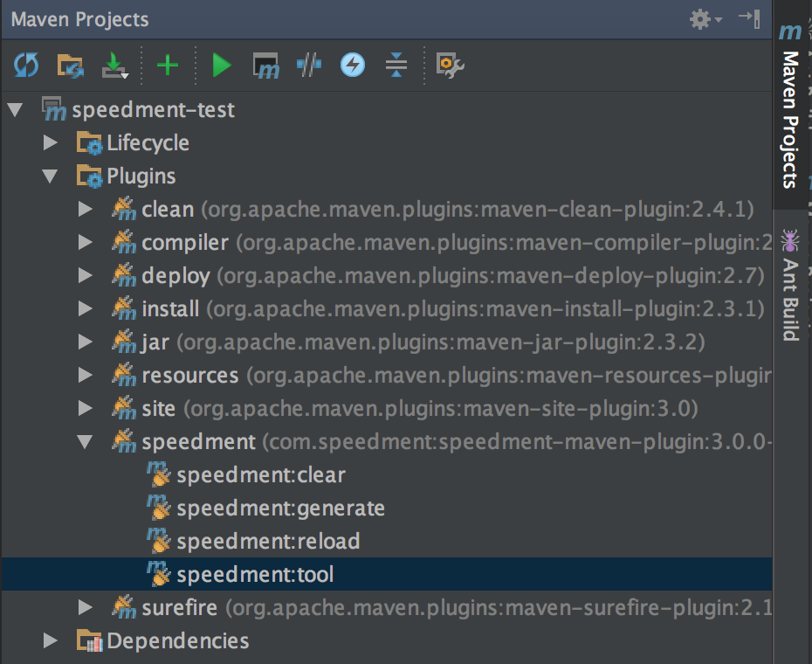
Task: Open panel gear settings dropdown
Action: (705, 19)
